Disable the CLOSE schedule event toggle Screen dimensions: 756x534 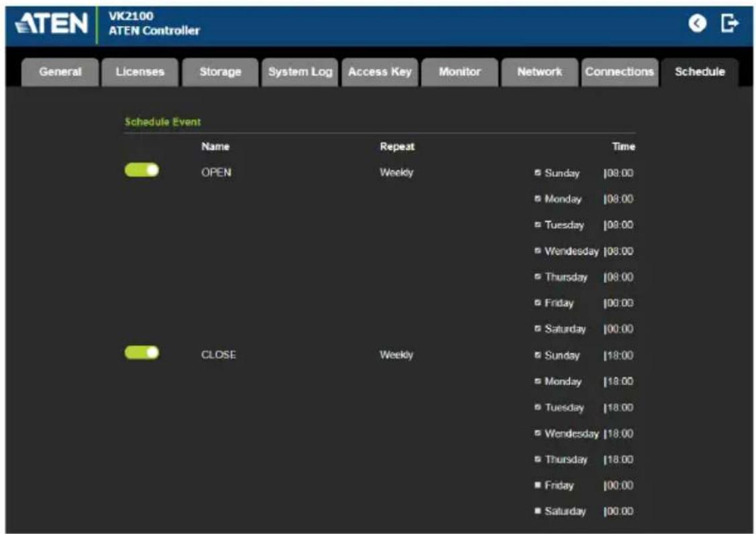pyautogui.click(x=142, y=353)
